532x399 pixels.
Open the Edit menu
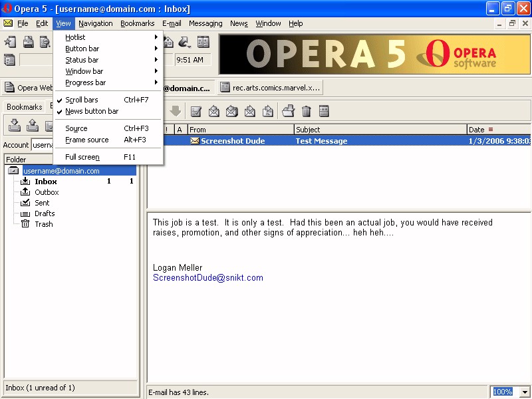42,23
